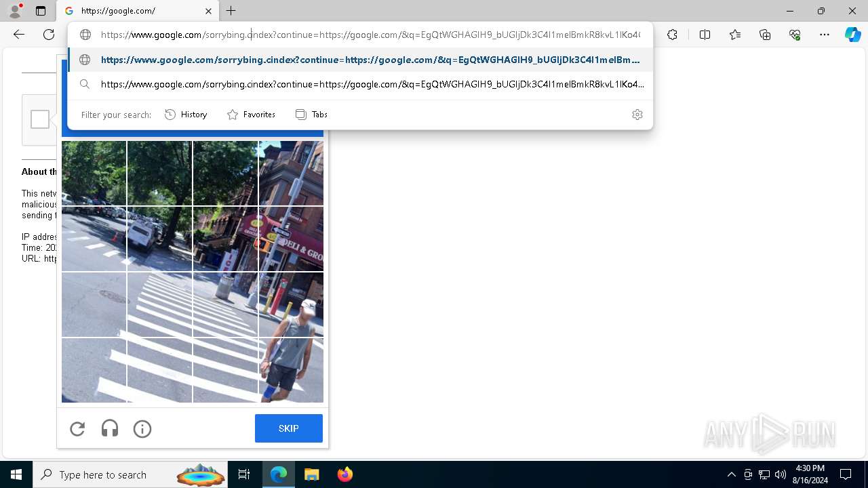Open address bar search settings gear
Screen dimensions: 868x488
tap(637, 115)
